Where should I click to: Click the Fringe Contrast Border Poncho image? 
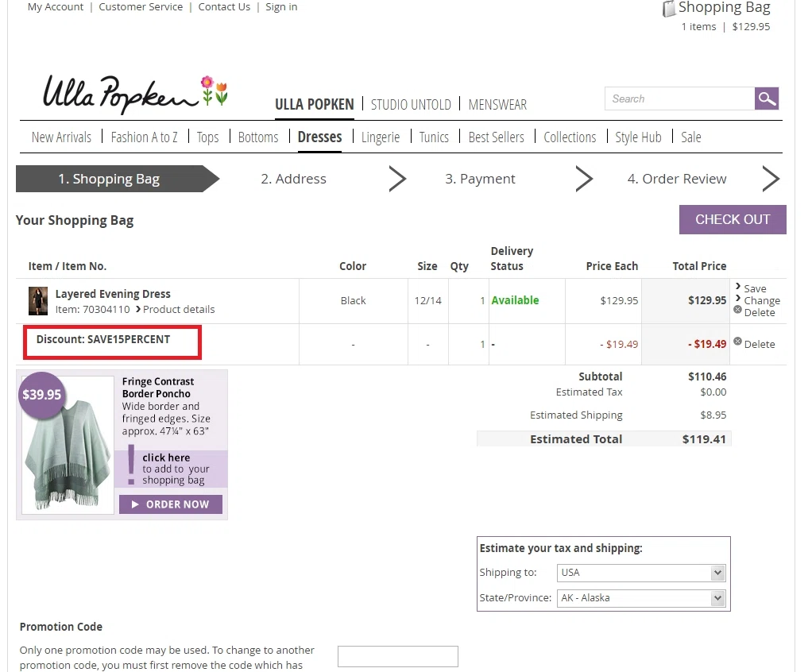click(68, 446)
